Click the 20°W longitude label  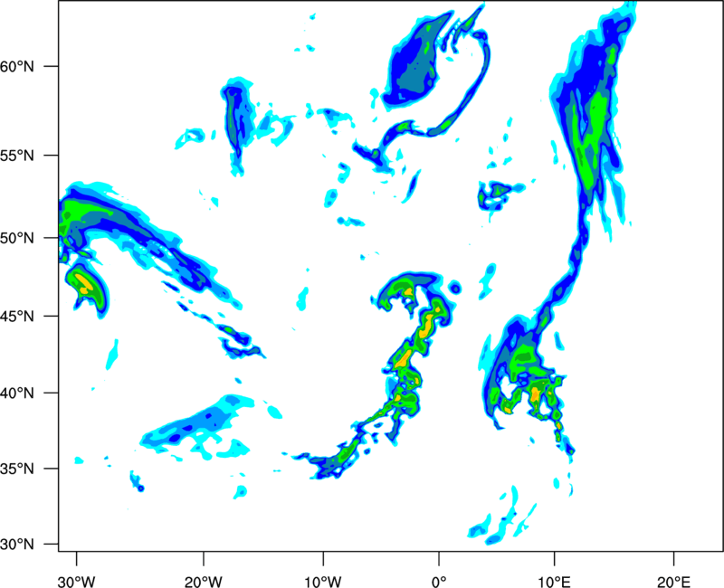(204, 582)
